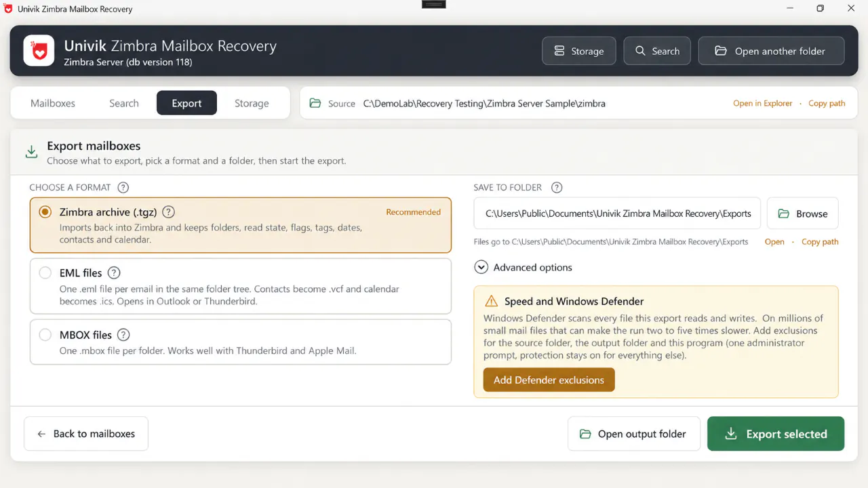Start export with Export selected button

[x=776, y=434]
